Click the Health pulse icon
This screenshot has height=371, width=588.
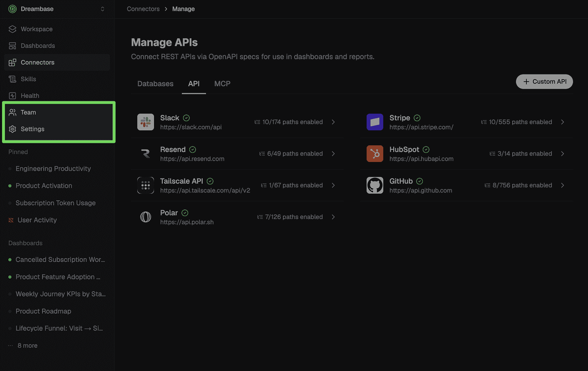(x=12, y=96)
